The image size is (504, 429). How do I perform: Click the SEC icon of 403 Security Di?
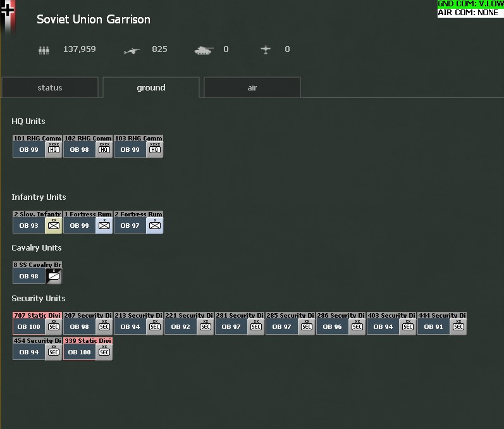pyautogui.click(x=408, y=326)
